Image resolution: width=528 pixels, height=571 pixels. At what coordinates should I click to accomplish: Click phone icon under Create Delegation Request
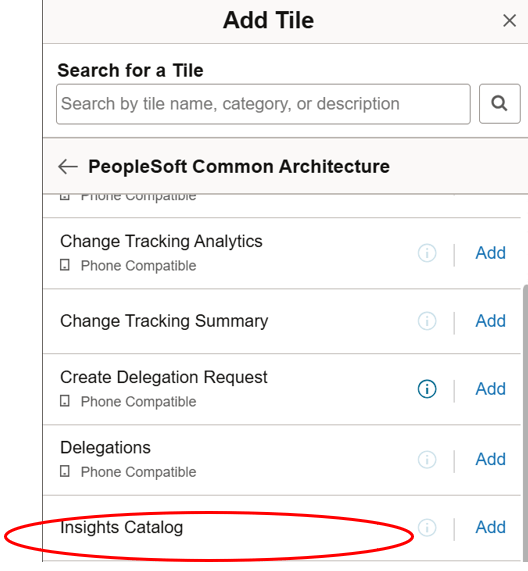(64, 401)
